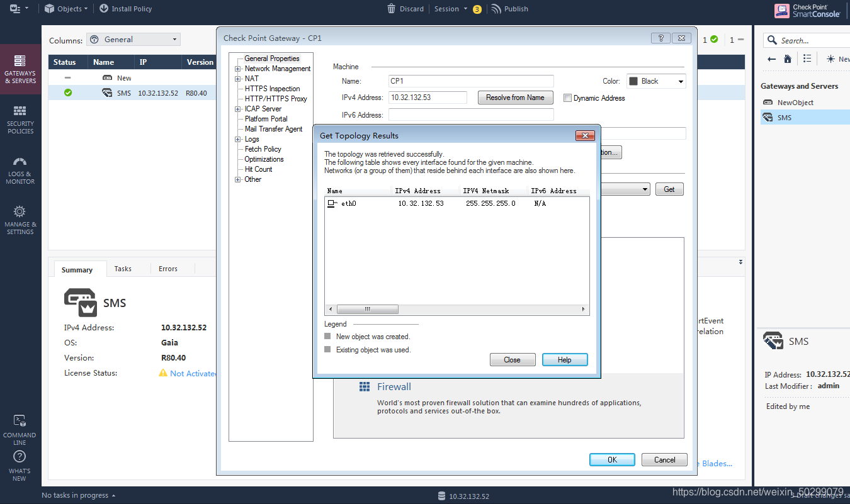The height and width of the screenshot is (504, 850).
Task: Click OK in the Check Point Gateway dialog
Action: pos(612,460)
